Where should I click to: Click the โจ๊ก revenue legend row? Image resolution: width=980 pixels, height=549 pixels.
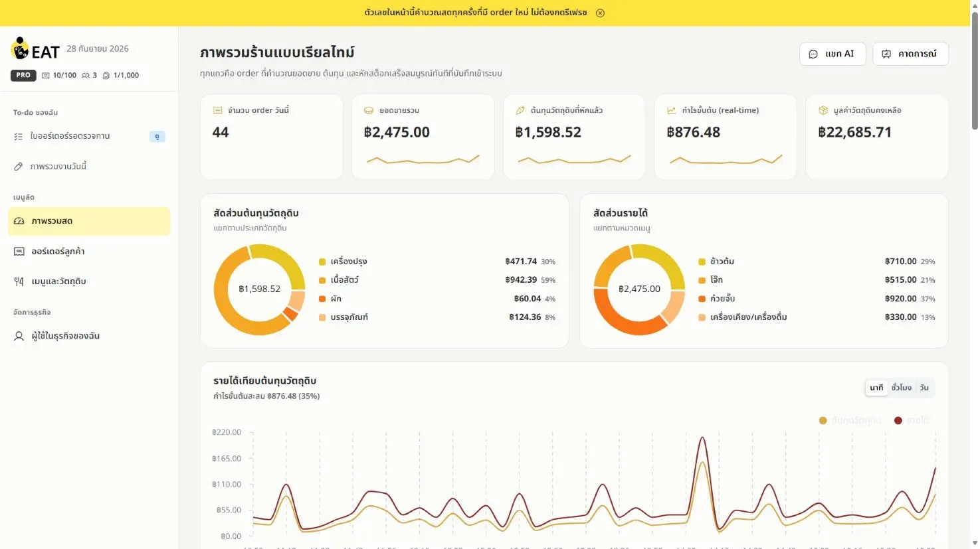[817, 280]
